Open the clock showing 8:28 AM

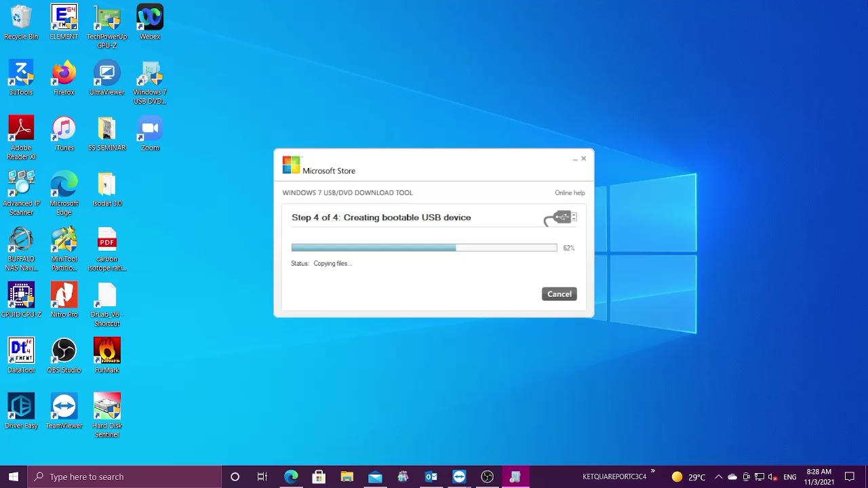(818, 476)
